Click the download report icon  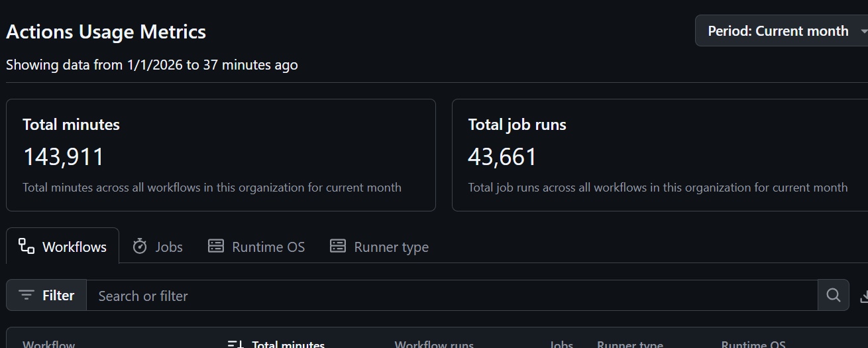[863, 296]
